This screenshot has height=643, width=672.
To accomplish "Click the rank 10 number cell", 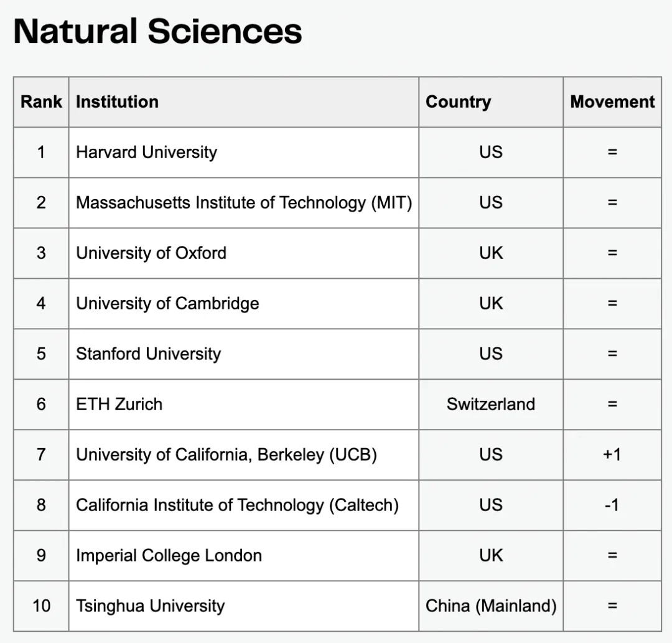I will tap(41, 606).
